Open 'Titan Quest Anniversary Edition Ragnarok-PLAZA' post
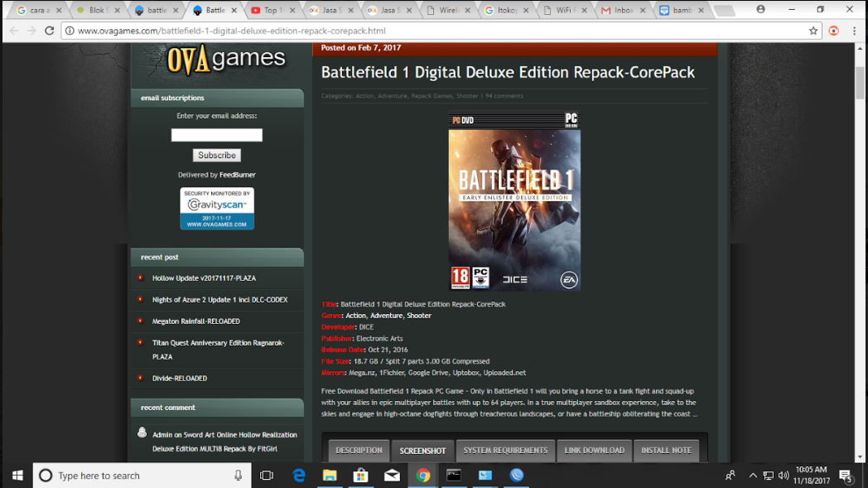 coord(218,350)
